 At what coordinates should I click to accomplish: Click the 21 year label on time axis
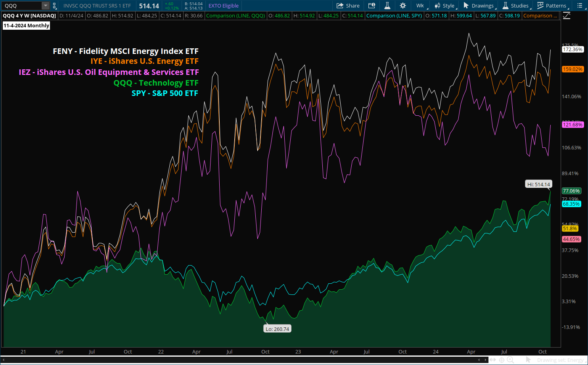click(x=23, y=352)
